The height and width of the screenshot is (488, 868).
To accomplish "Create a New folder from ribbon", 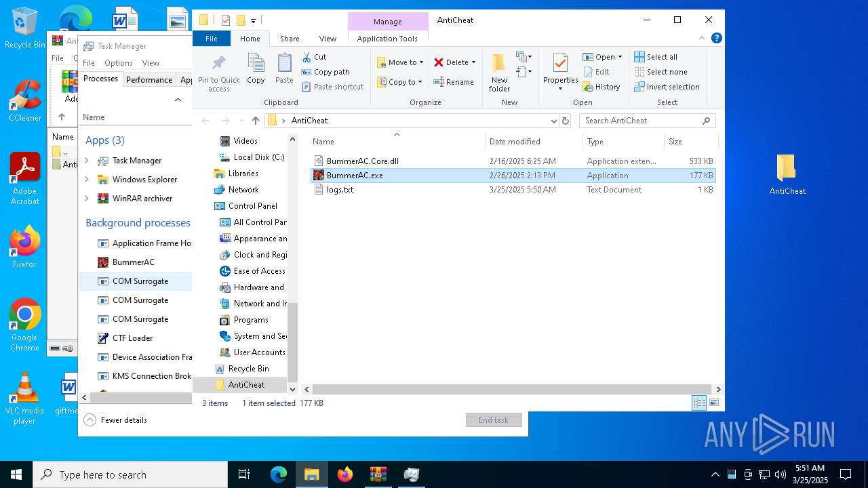I will point(499,73).
